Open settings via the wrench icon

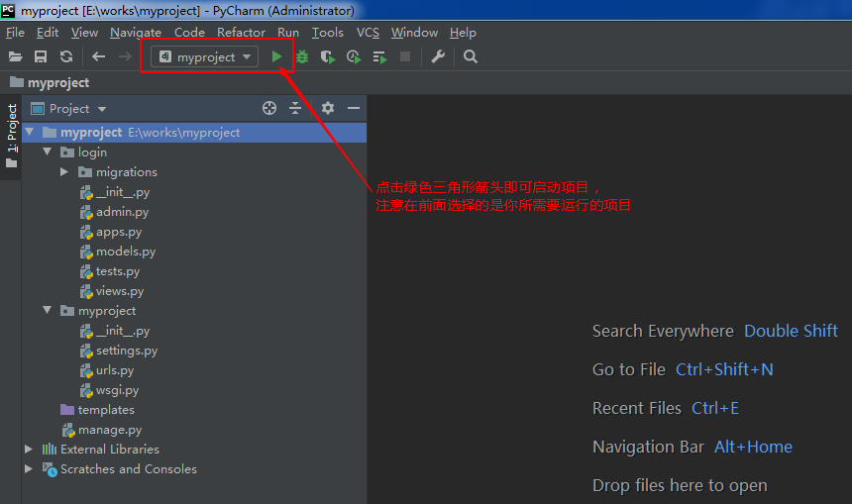click(x=438, y=56)
